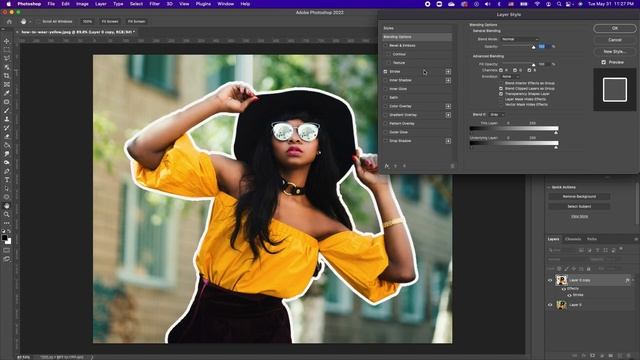
Task: Click the Home icon in options bar
Action: point(9,21)
